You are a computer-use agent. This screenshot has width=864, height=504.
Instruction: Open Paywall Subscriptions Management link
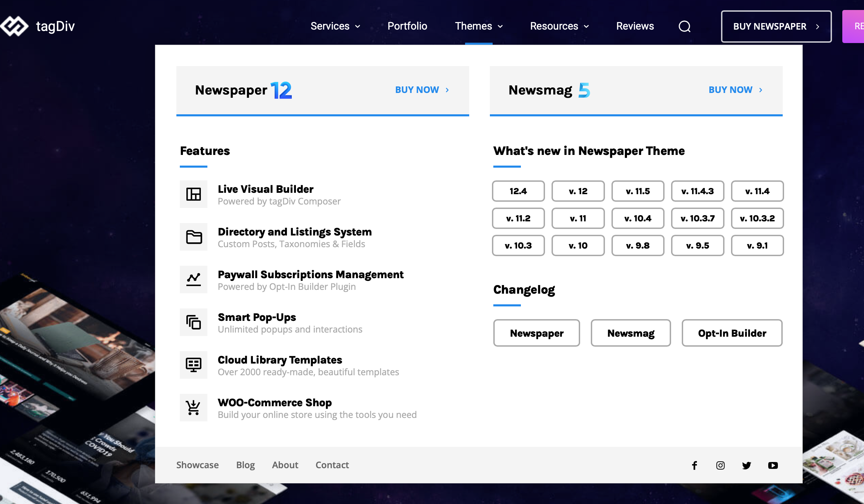[311, 274]
